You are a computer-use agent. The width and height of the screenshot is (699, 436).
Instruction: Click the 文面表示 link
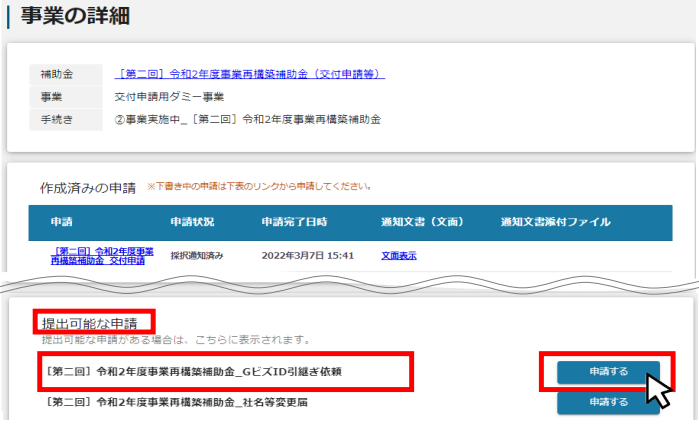tap(399, 255)
